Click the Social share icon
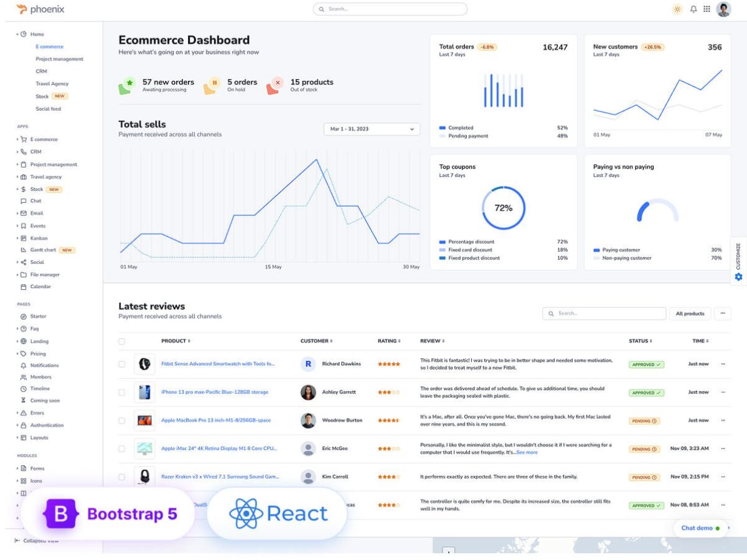 click(24, 263)
